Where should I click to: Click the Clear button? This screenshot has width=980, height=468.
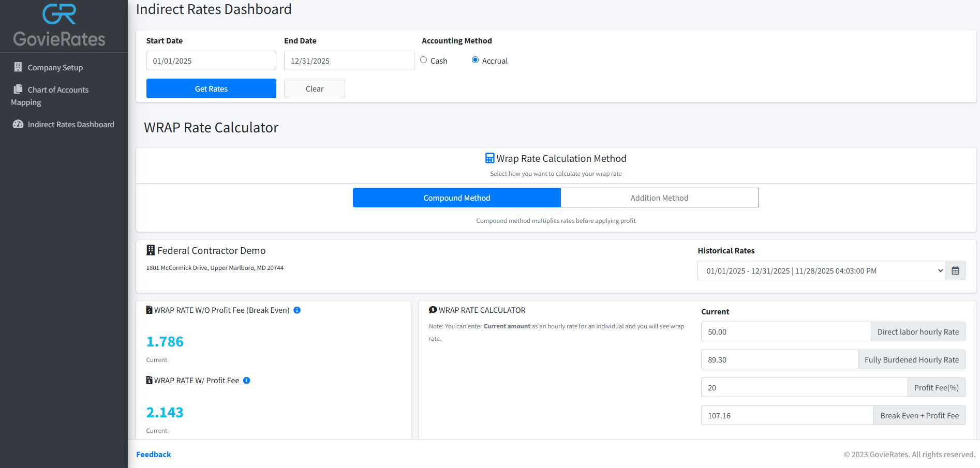pos(314,88)
